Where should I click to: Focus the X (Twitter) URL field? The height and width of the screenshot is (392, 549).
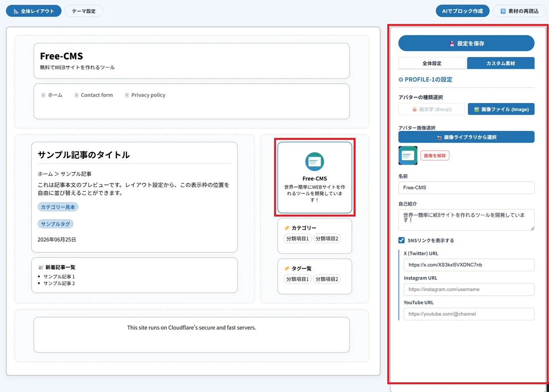469,265
